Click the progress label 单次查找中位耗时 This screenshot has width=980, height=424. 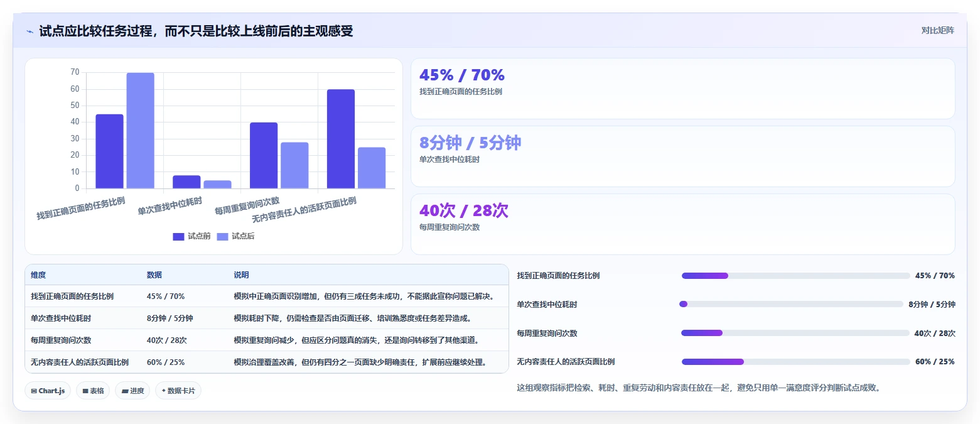pyautogui.click(x=547, y=305)
